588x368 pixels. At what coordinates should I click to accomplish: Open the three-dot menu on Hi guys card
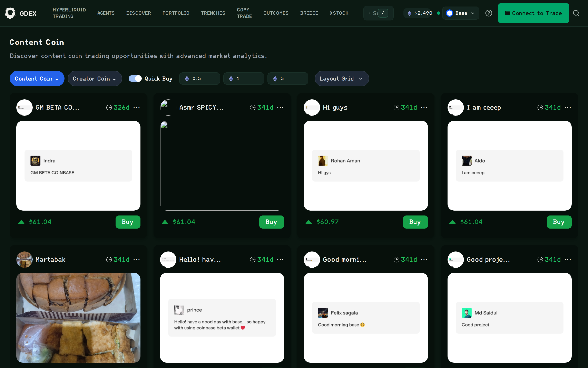[x=424, y=107]
